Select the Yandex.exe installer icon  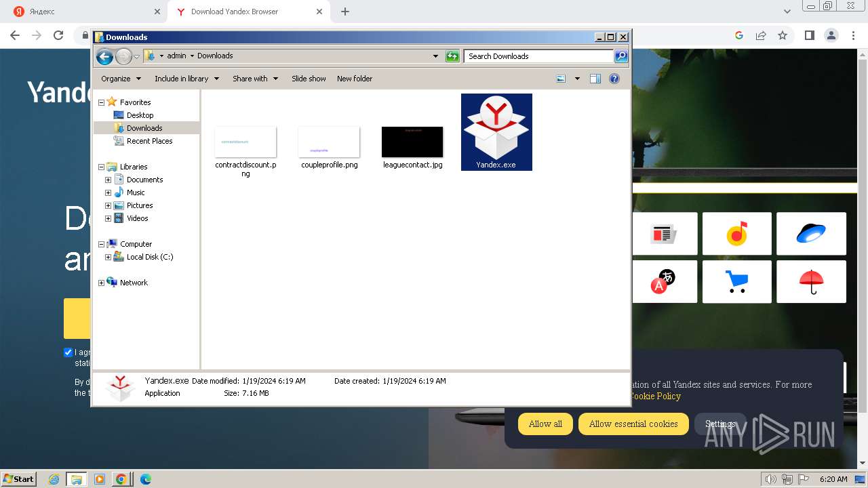[x=496, y=132]
